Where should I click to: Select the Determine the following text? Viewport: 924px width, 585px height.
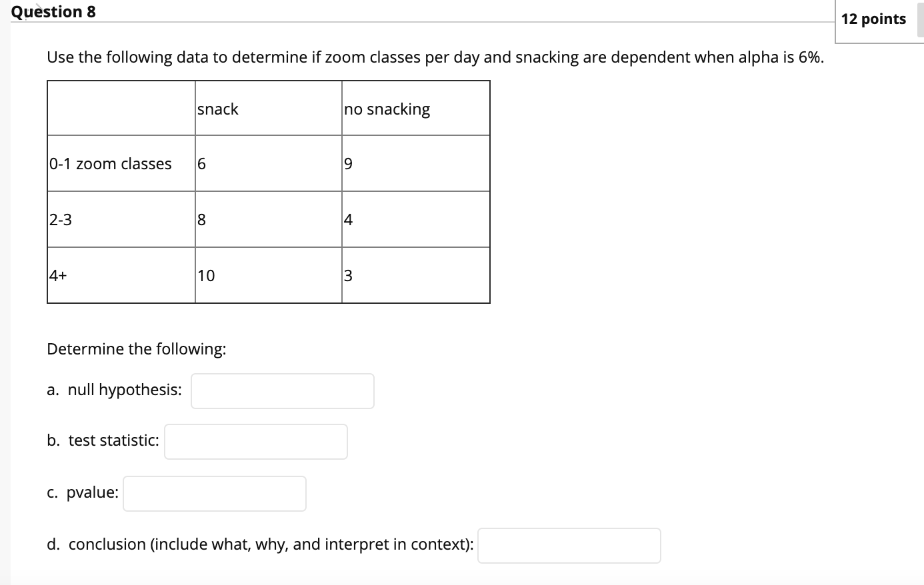[136, 348]
